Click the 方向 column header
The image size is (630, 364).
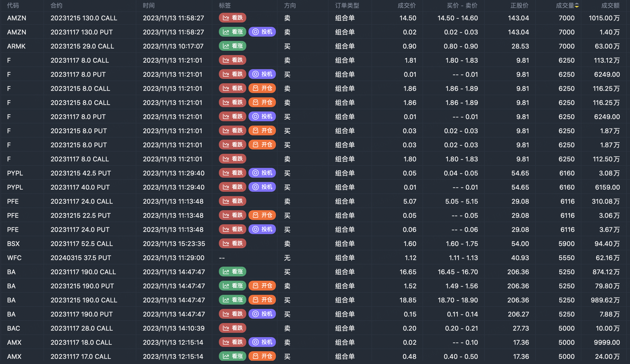[290, 5]
